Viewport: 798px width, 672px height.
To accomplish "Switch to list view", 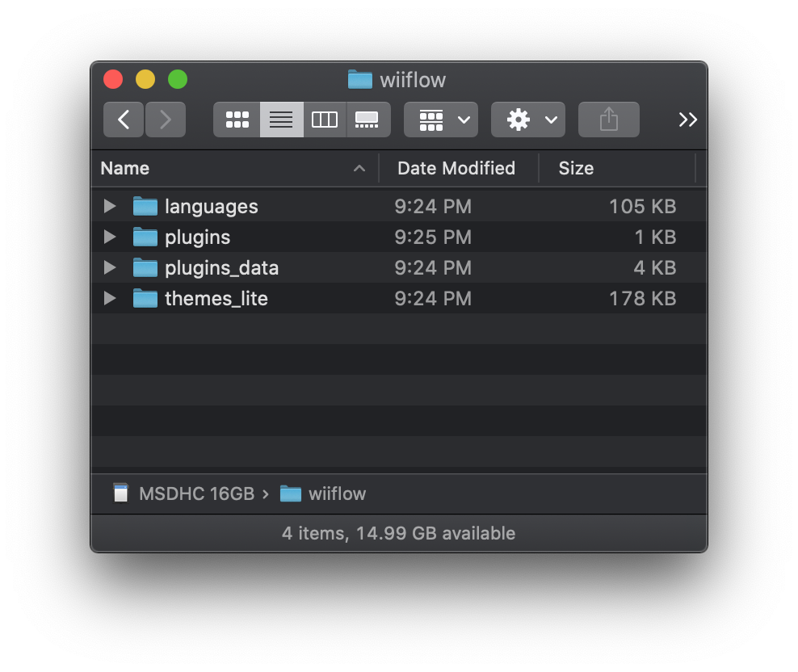I will tap(281, 120).
